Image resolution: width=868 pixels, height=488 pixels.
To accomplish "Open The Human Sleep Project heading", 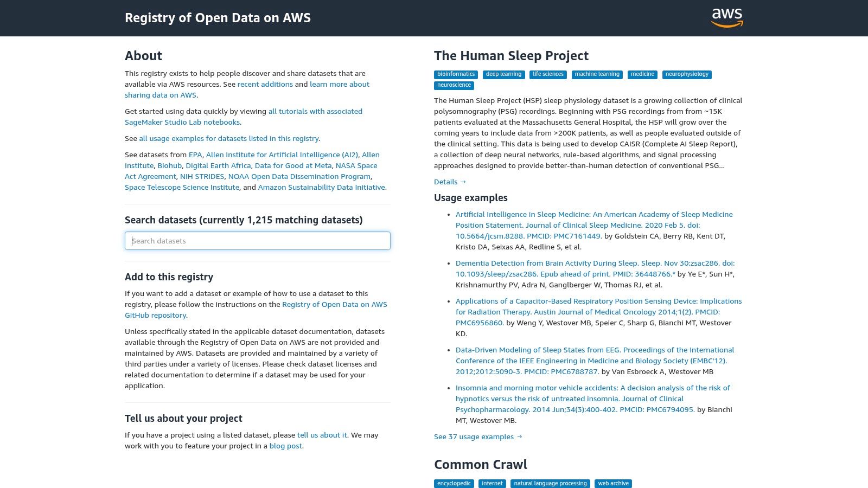I will (511, 56).
